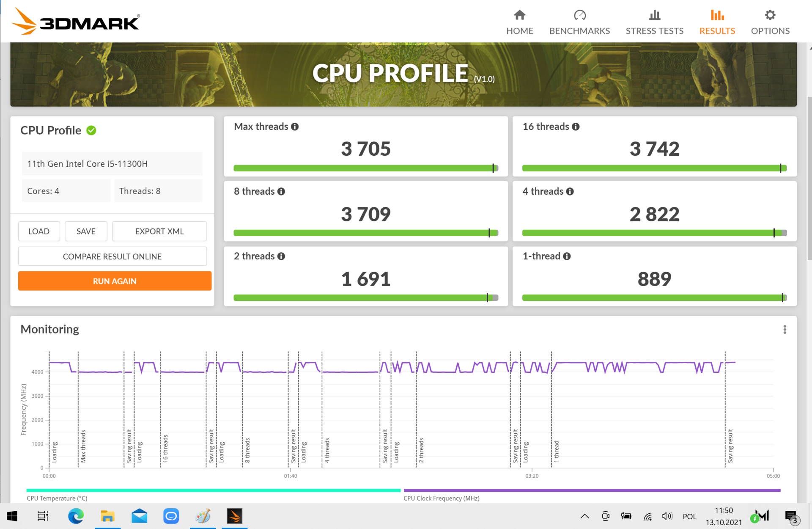This screenshot has height=529, width=812.
Task: Click the LOAD button
Action: coord(39,231)
